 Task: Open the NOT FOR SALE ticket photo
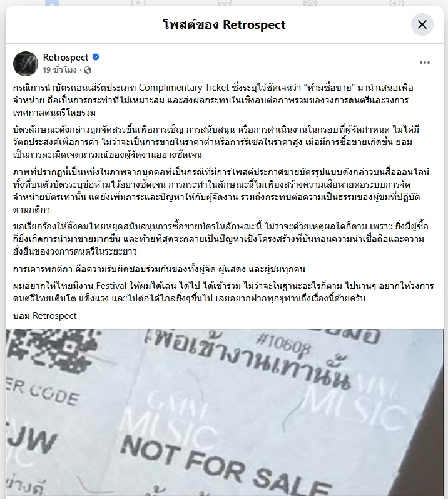click(225, 412)
